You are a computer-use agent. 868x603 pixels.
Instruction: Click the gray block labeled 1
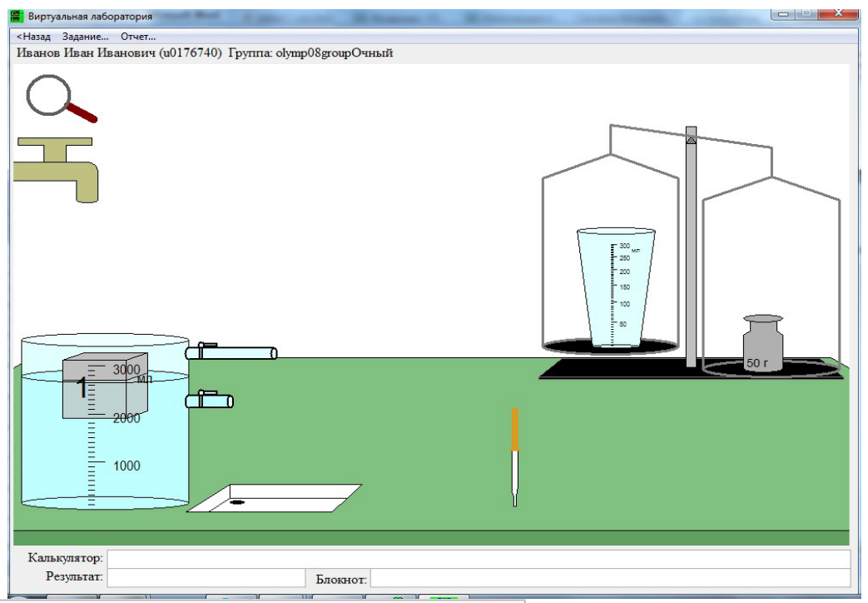(105, 386)
